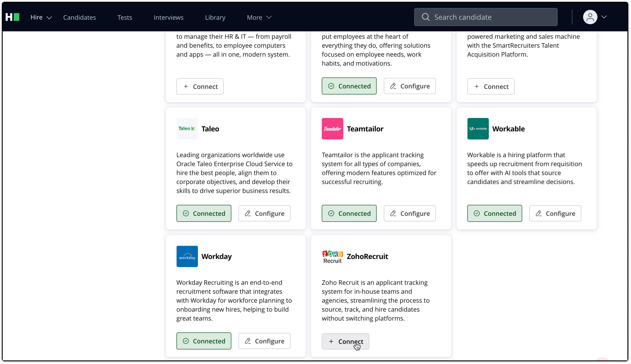Click the user profile avatar icon

point(590,17)
